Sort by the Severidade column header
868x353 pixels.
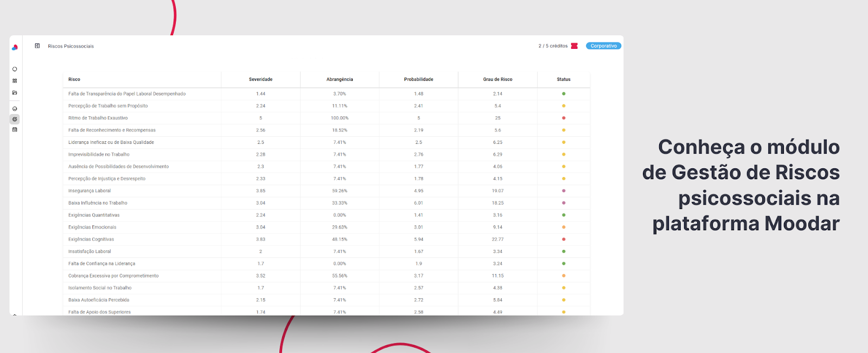click(x=261, y=79)
